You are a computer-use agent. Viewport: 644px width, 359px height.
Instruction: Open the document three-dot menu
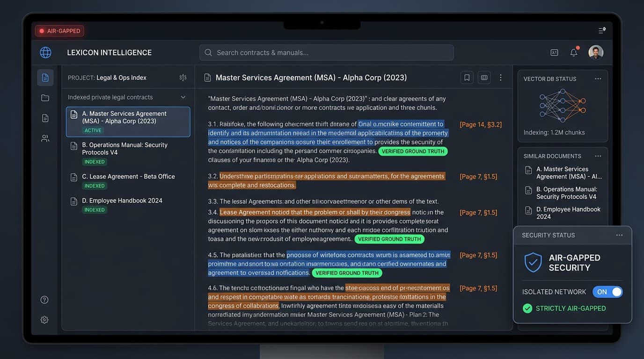pyautogui.click(x=501, y=78)
